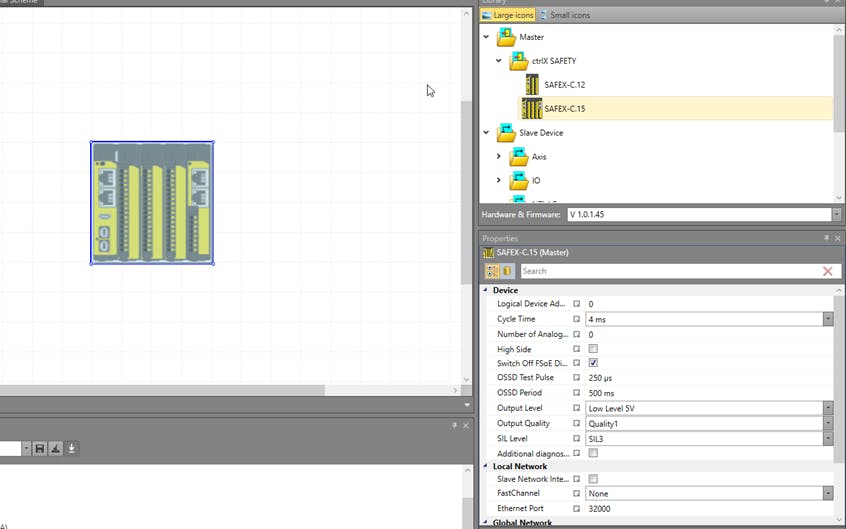The height and width of the screenshot is (529, 846).
Task: Select the SAFEX device on the canvas
Action: tap(152, 203)
